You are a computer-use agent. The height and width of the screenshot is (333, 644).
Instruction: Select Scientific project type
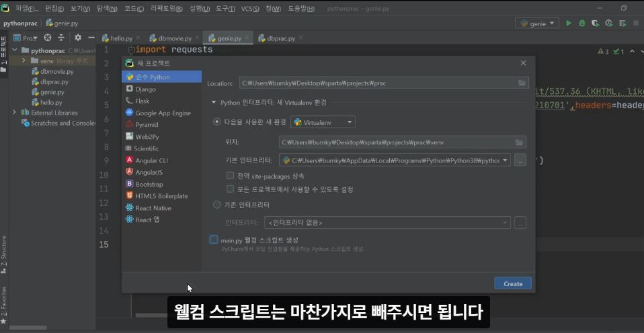pos(161,148)
